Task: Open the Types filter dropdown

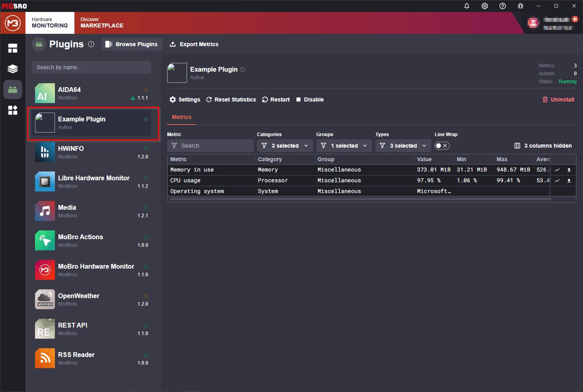Action: 403,146
